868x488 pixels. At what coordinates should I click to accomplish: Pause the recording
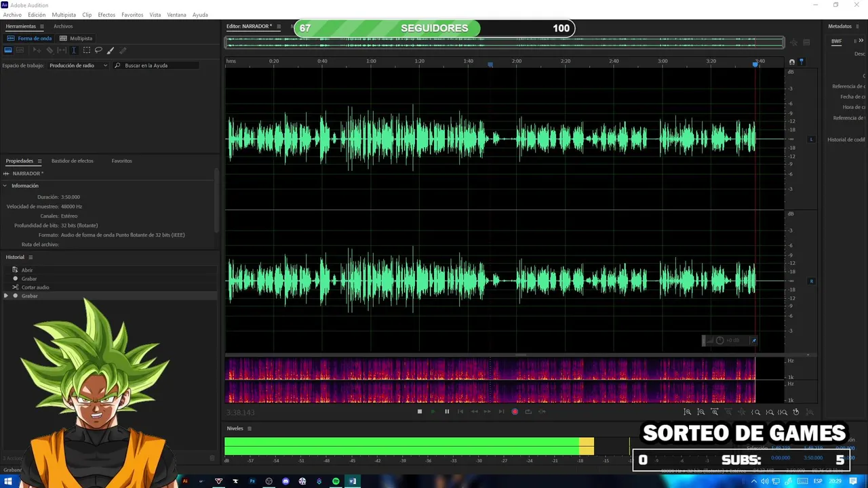tap(447, 411)
